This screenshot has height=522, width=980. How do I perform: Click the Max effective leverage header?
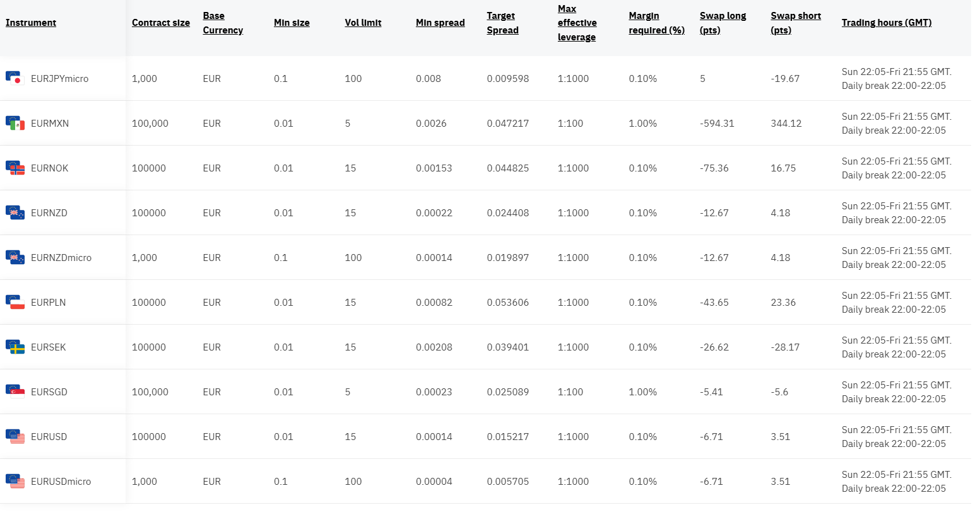click(577, 23)
